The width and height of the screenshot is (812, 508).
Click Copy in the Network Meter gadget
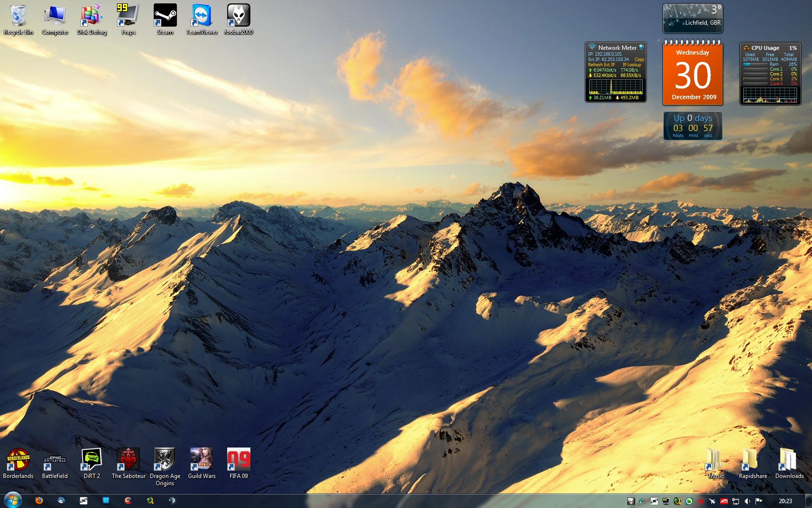[x=639, y=60]
